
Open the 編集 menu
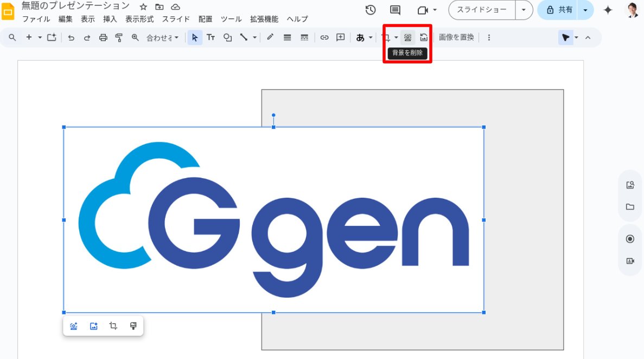pyautogui.click(x=65, y=20)
